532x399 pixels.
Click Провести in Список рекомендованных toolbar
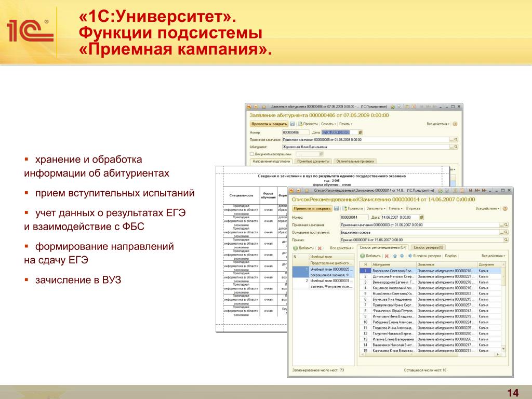pos(352,208)
